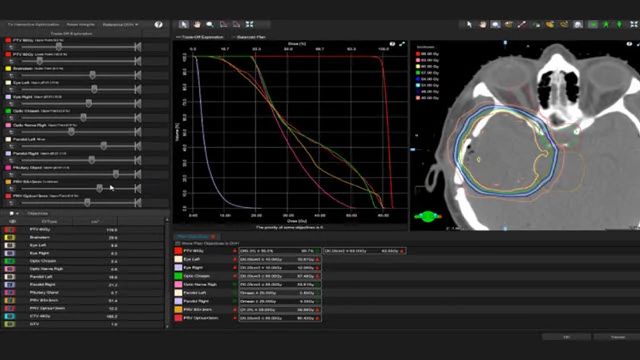640x360 pixels.
Task: Toggle visibility of Parotid Left in the Objectives list
Action: coord(10,277)
